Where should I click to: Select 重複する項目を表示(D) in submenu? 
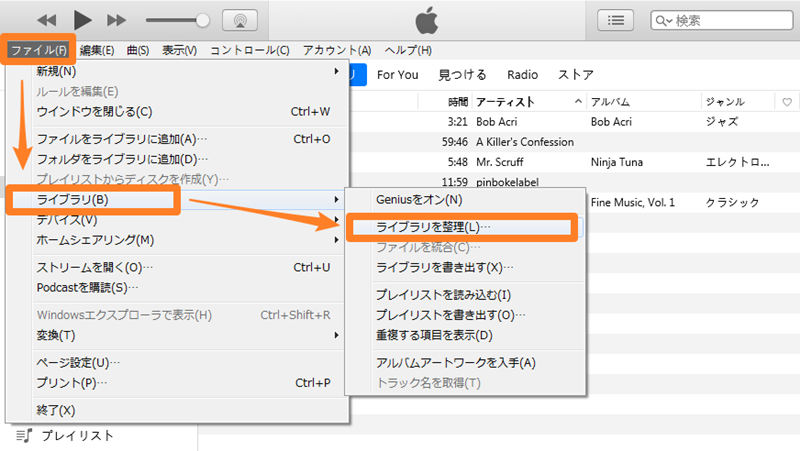coord(434,336)
